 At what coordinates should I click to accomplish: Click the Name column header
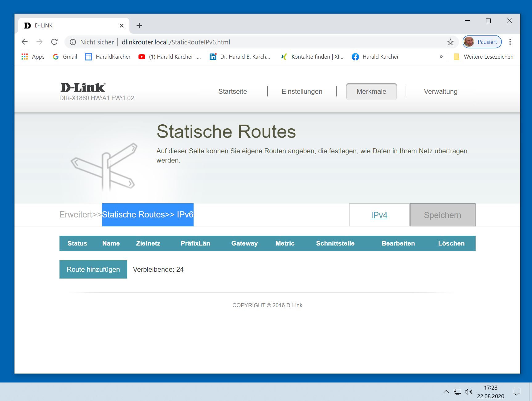pos(111,243)
